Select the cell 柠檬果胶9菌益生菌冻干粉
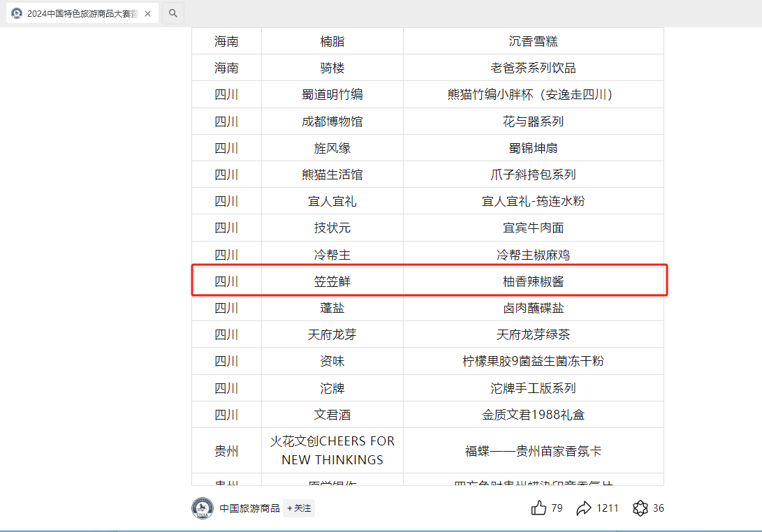 (x=534, y=361)
